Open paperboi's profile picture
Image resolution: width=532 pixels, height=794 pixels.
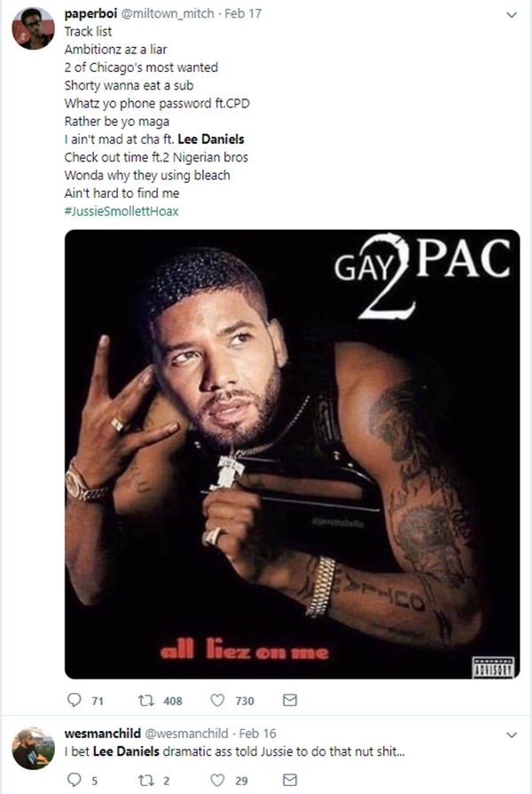(x=33, y=28)
